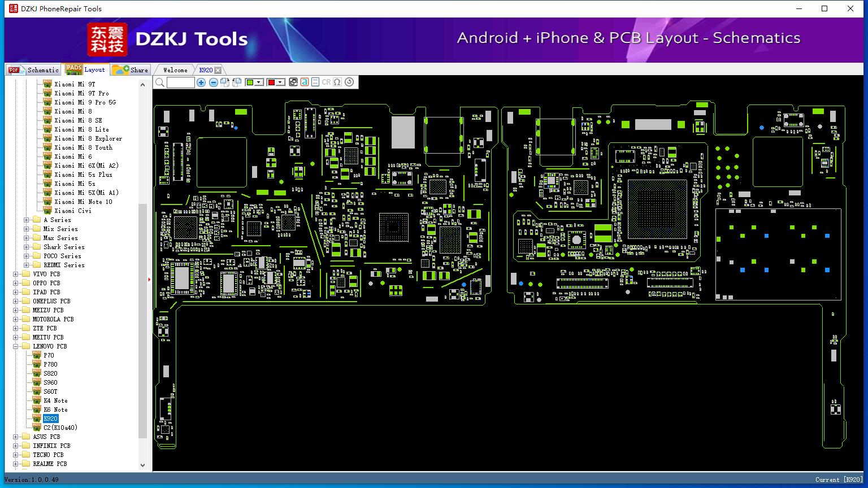
Task: Expand the A Series folder
Action: [x=27, y=220]
